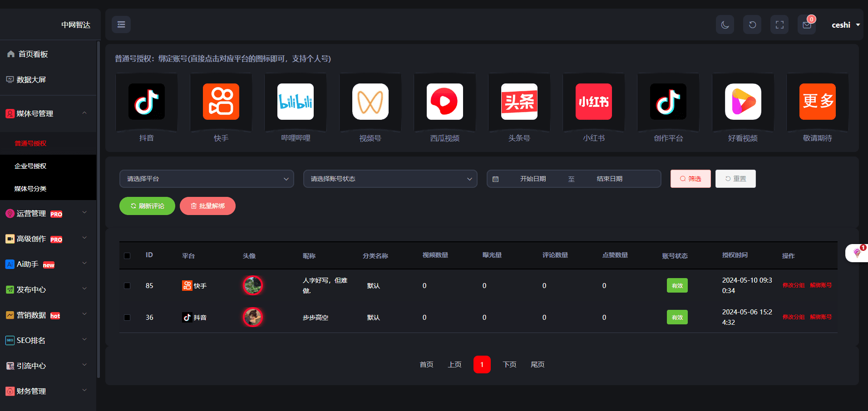Click the 开始日期 date input field
Viewport: 868px width, 411px height.
coord(533,179)
